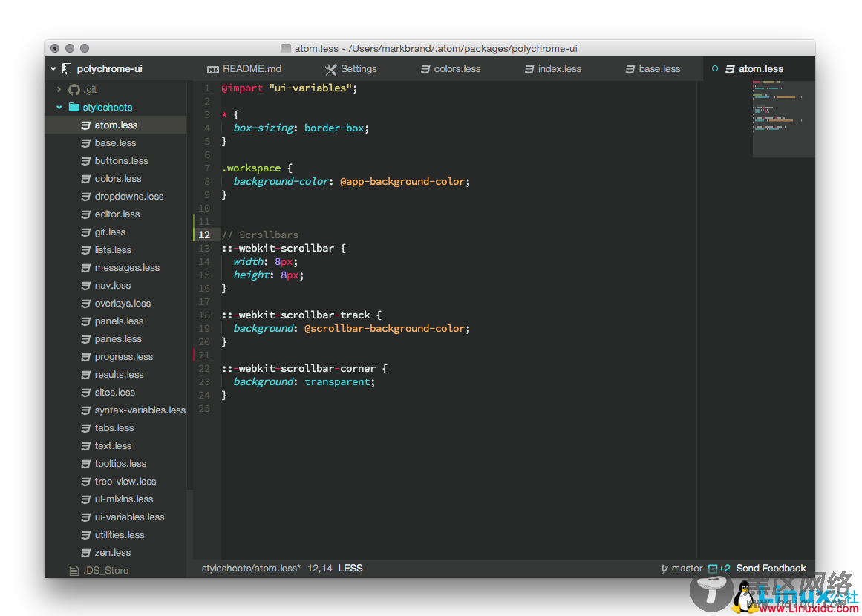
Task: Open colors.less from the tree view
Action: [117, 179]
